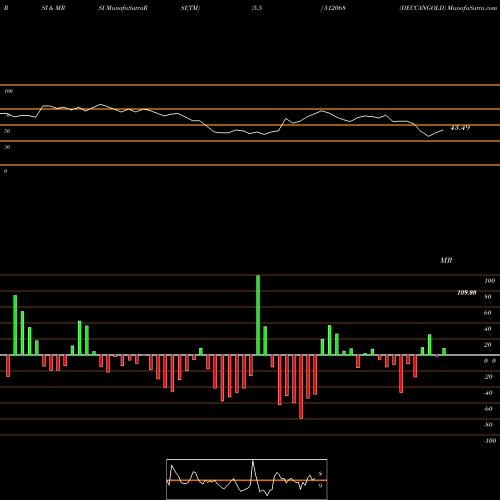The width and height of the screenshot is (500, 500).
Task: Click the MR axis label -40
Action: pyautogui.click(x=488, y=393)
